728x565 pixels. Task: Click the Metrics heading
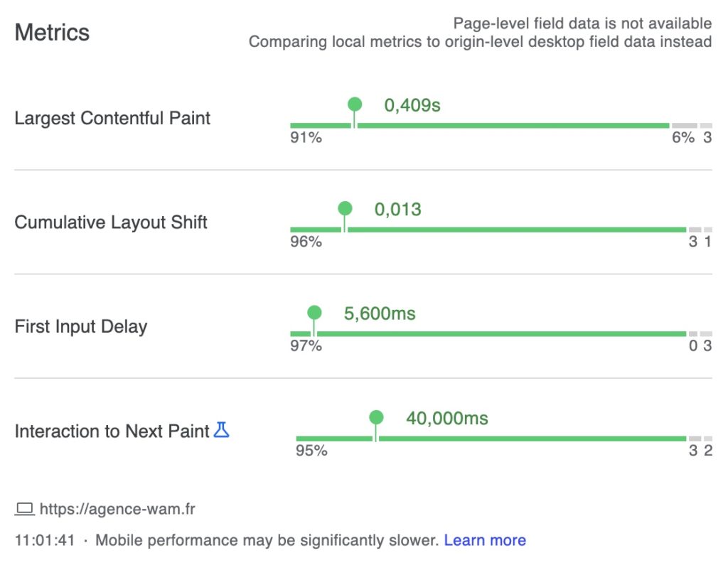pyautogui.click(x=52, y=33)
